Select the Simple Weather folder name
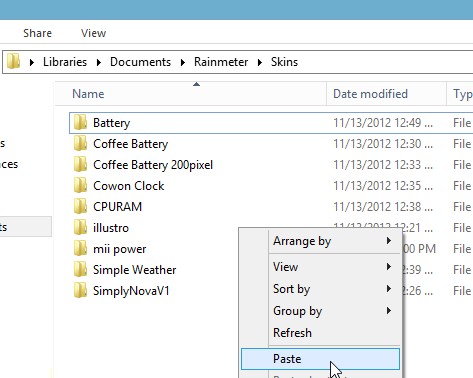 [135, 270]
